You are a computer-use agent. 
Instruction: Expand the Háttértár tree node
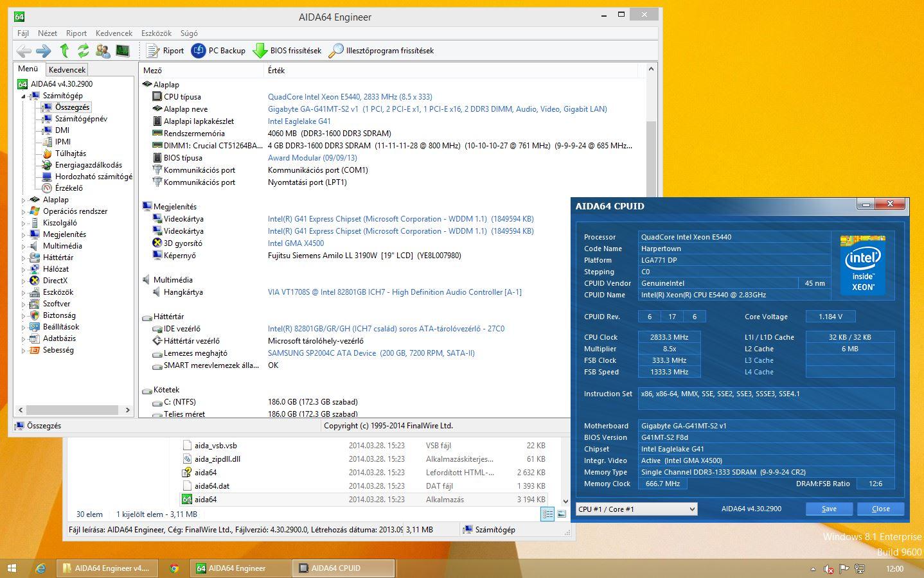coord(24,258)
